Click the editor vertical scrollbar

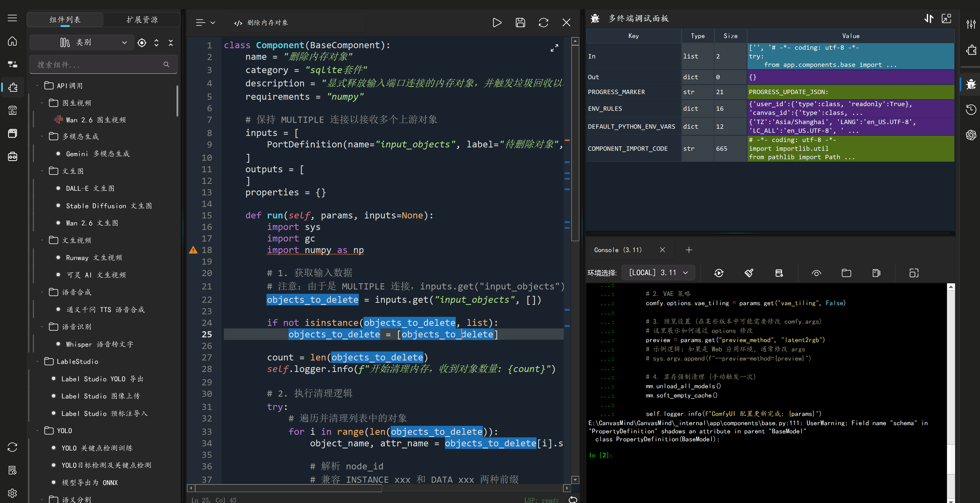coord(575,143)
